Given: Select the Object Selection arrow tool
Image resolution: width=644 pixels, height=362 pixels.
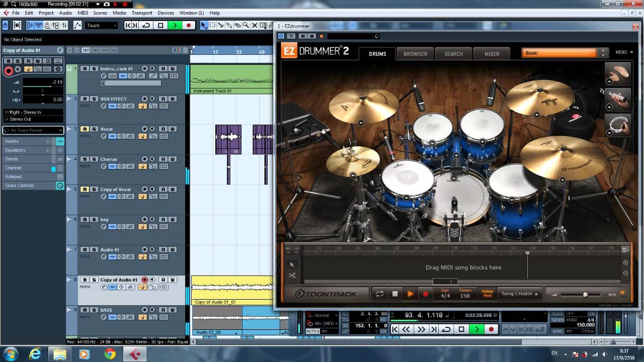Looking at the screenshot, I should (x=204, y=25).
